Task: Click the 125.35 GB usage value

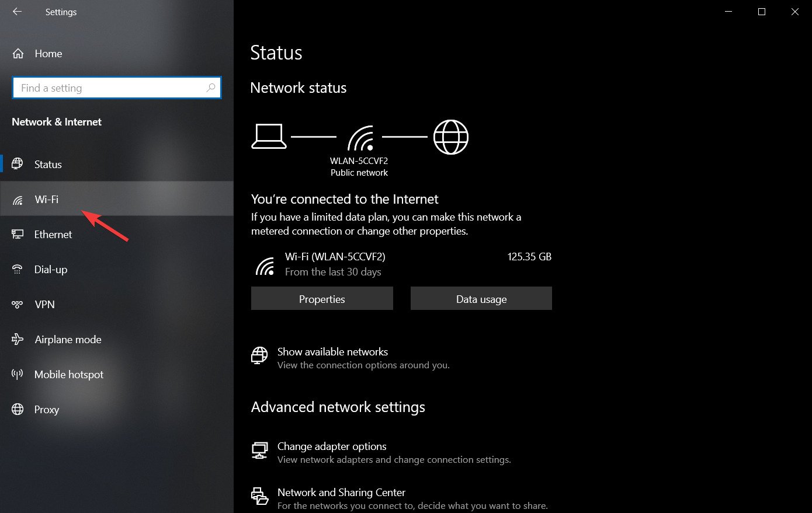Action: (x=529, y=256)
